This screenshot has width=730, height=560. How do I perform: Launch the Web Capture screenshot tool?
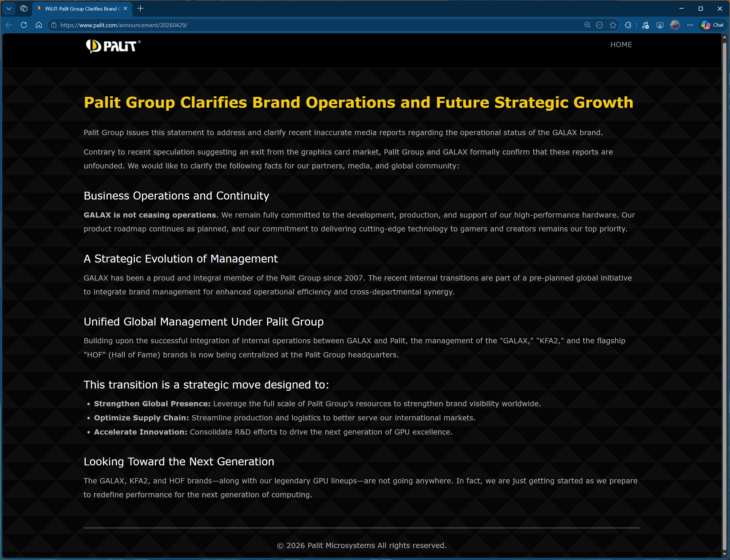click(x=660, y=25)
